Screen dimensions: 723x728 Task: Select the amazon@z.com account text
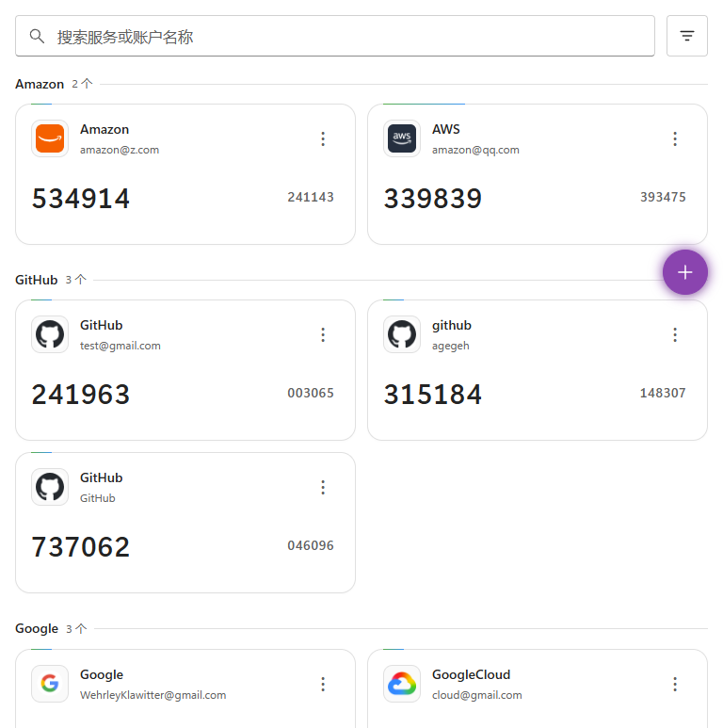(120, 150)
